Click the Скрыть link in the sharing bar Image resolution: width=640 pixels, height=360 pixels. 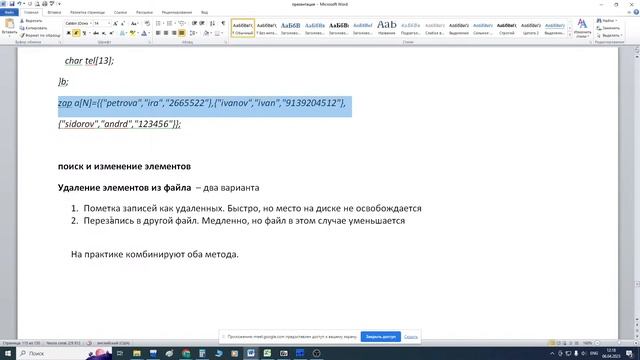(411, 337)
